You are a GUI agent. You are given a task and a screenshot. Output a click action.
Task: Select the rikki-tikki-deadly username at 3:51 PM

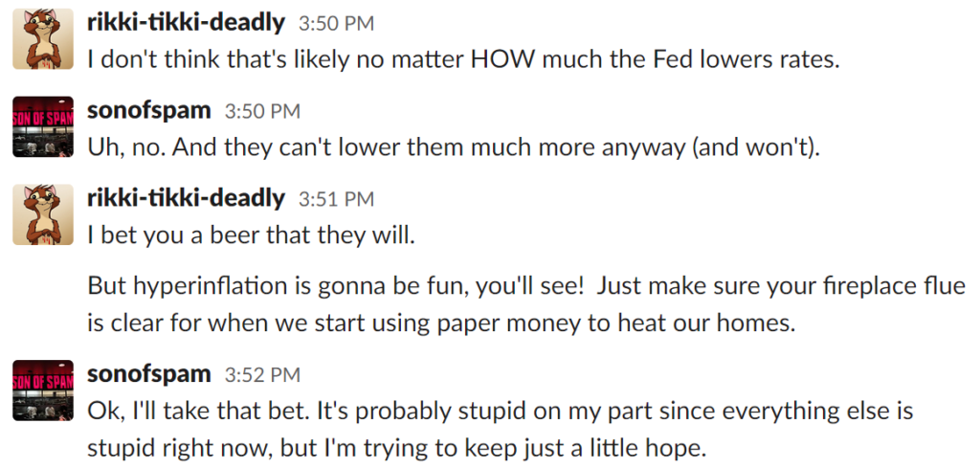[x=186, y=198]
